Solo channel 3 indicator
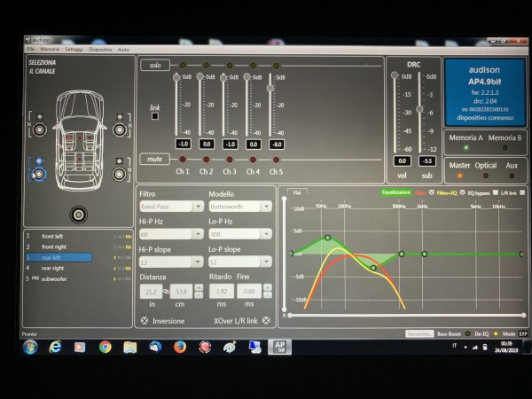The width and height of the screenshot is (532, 399). coord(230,65)
